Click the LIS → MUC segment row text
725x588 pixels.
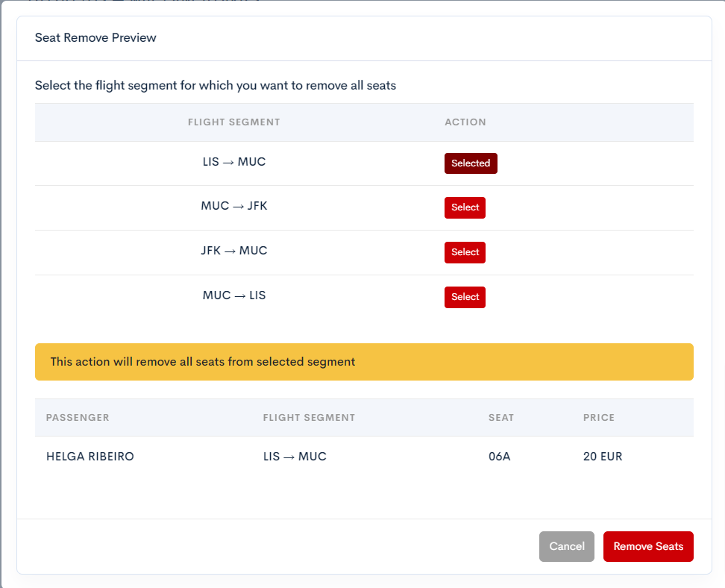click(x=234, y=162)
